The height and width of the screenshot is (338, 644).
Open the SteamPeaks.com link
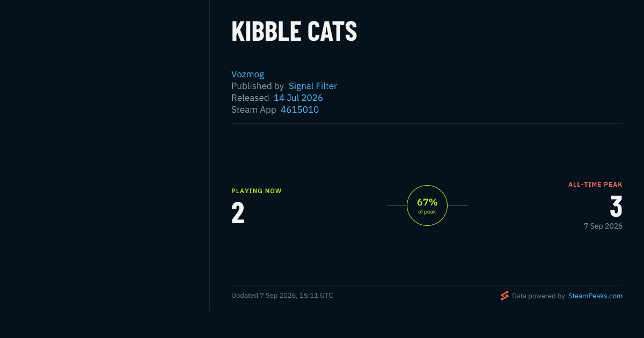[x=595, y=296]
